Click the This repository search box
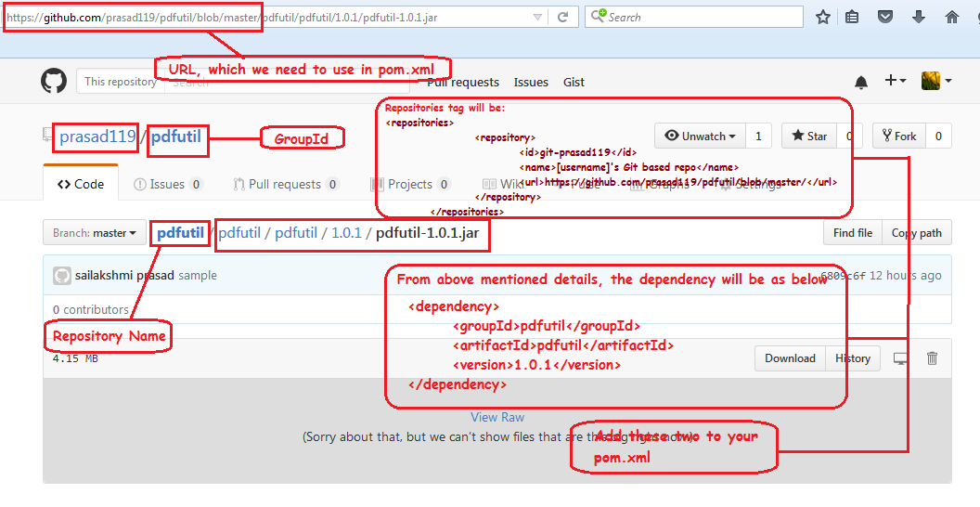Screen dimensions: 980x507 click(243, 82)
